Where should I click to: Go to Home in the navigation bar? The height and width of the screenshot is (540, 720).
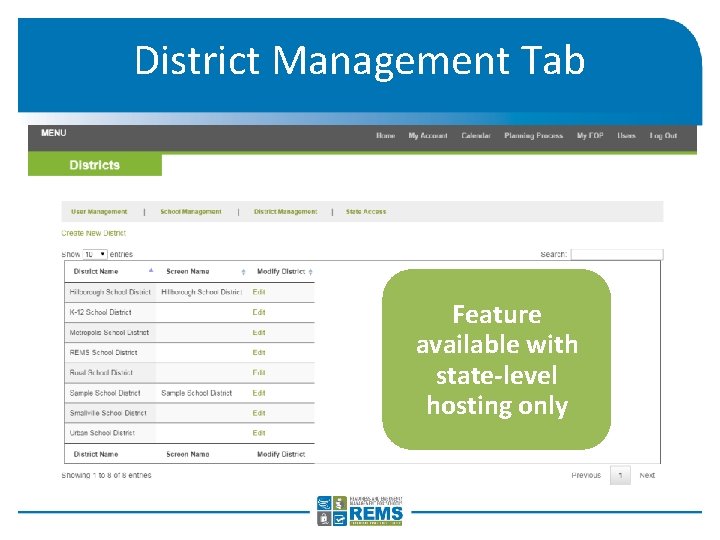385,135
